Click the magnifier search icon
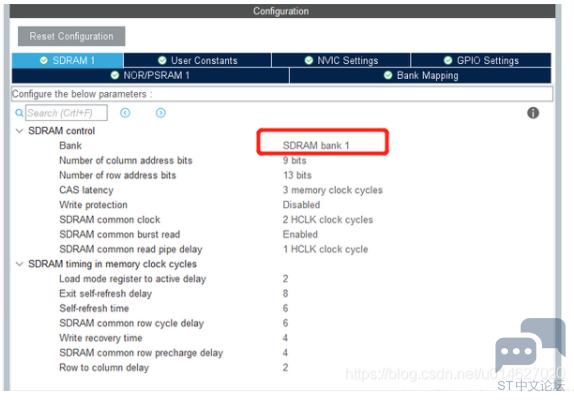 click(x=19, y=113)
